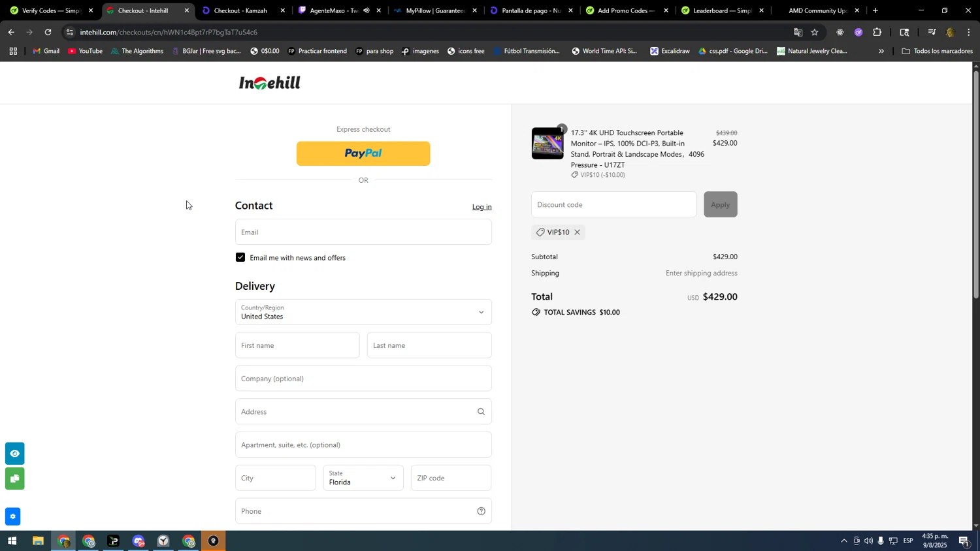
Task: Open File Explorer from the taskbar
Action: tap(38, 541)
